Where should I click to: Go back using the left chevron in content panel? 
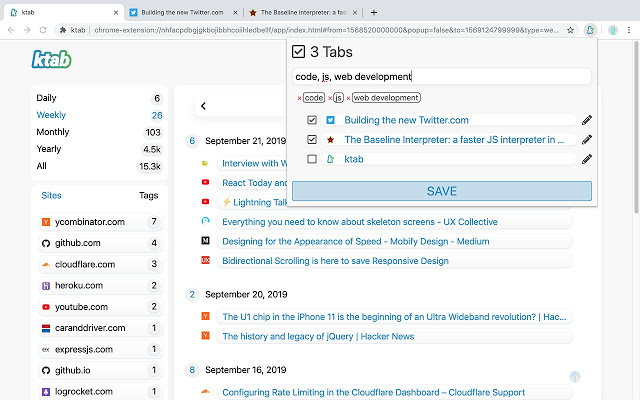click(x=203, y=106)
